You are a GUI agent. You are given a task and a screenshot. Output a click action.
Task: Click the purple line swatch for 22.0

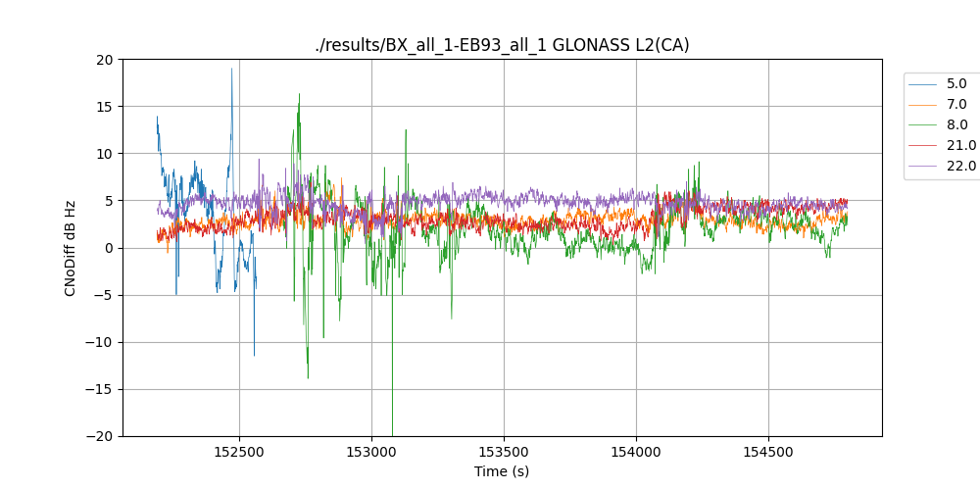(923, 167)
